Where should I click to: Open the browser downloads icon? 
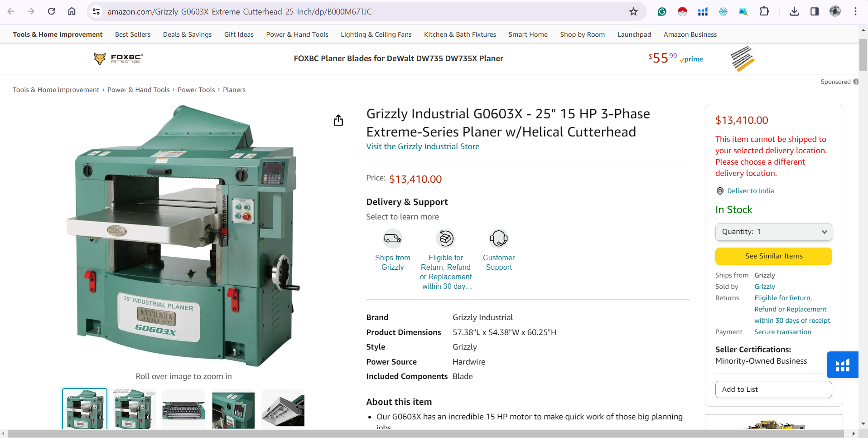coord(794,11)
